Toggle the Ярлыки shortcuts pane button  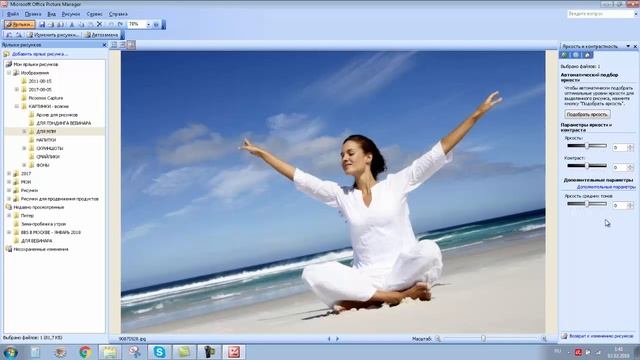20,24
